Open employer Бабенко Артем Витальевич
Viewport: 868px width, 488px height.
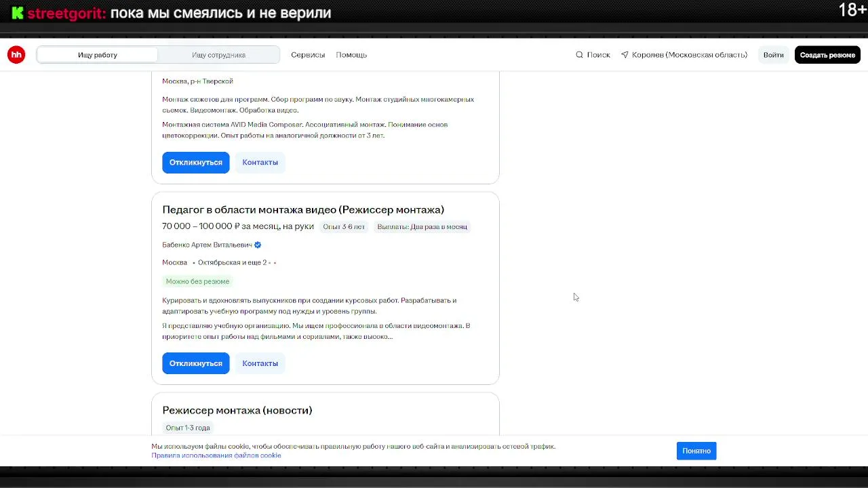207,245
